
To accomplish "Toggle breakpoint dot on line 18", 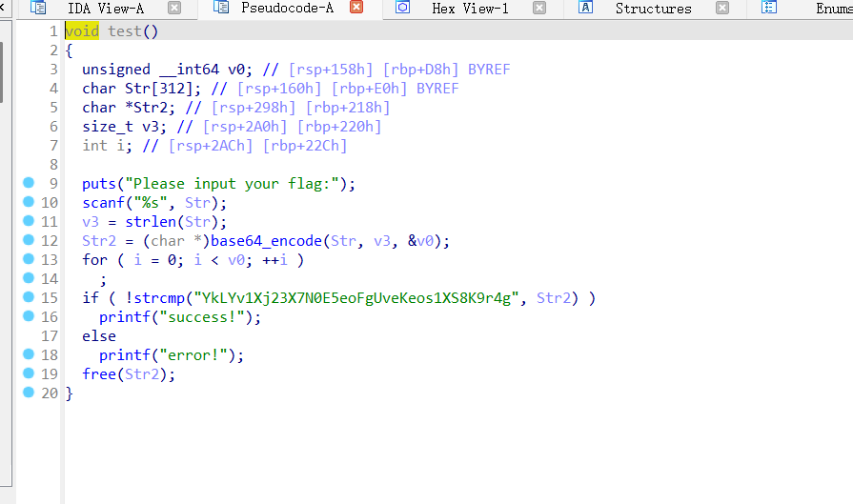I will [x=29, y=353].
